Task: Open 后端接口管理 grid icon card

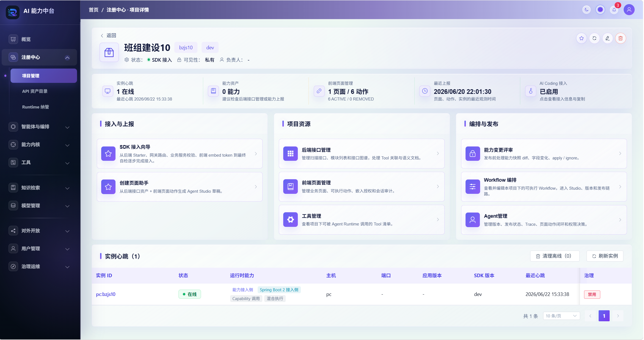Action: point(290,154)
